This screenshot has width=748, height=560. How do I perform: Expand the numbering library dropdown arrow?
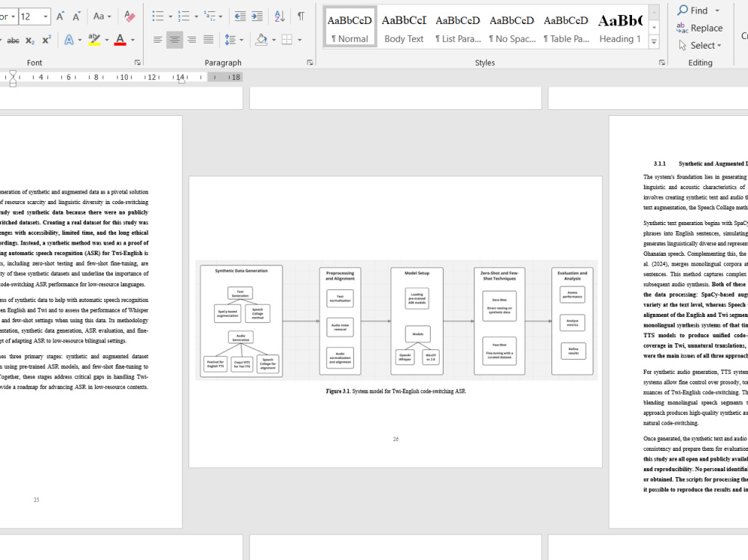(196, 16)
